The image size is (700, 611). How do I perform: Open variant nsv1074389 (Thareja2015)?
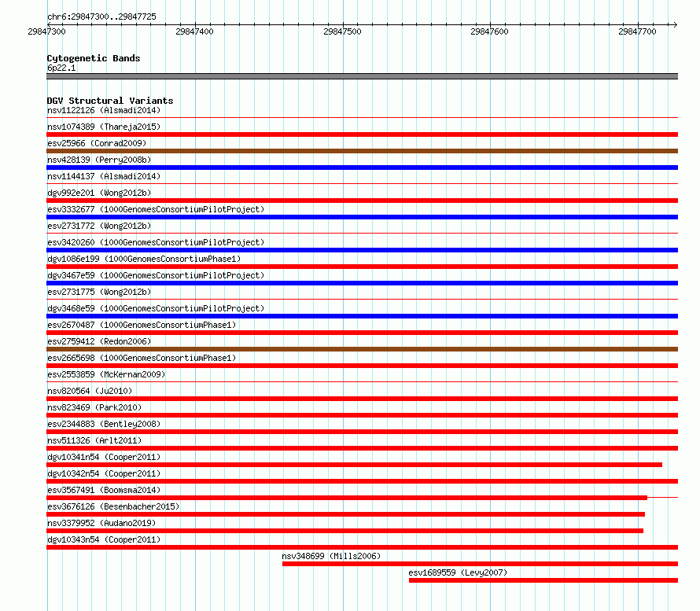(104, 127)
